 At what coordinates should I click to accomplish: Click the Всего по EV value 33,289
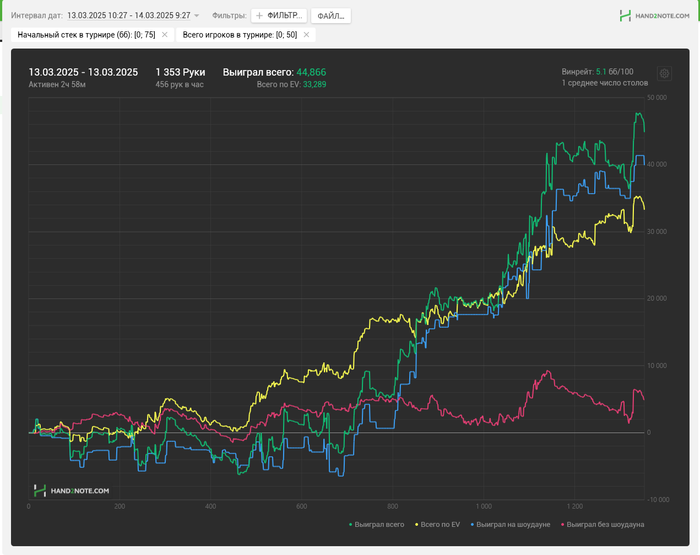click(314, 84)
